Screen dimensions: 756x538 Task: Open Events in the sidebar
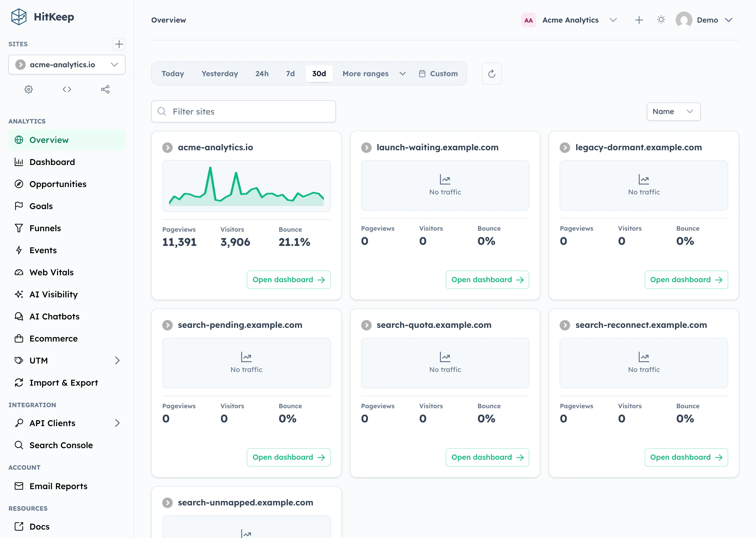click(x=67, y=250)
